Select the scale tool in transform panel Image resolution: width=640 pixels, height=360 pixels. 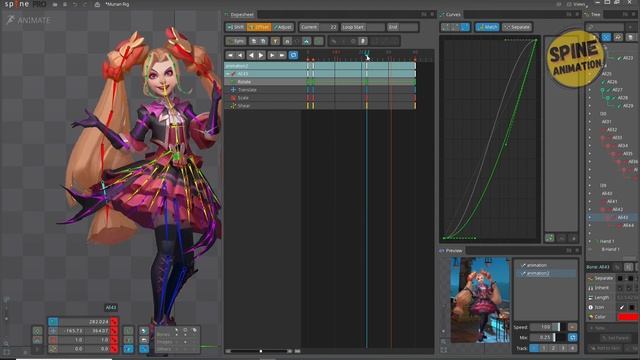[x=53, y=340]
